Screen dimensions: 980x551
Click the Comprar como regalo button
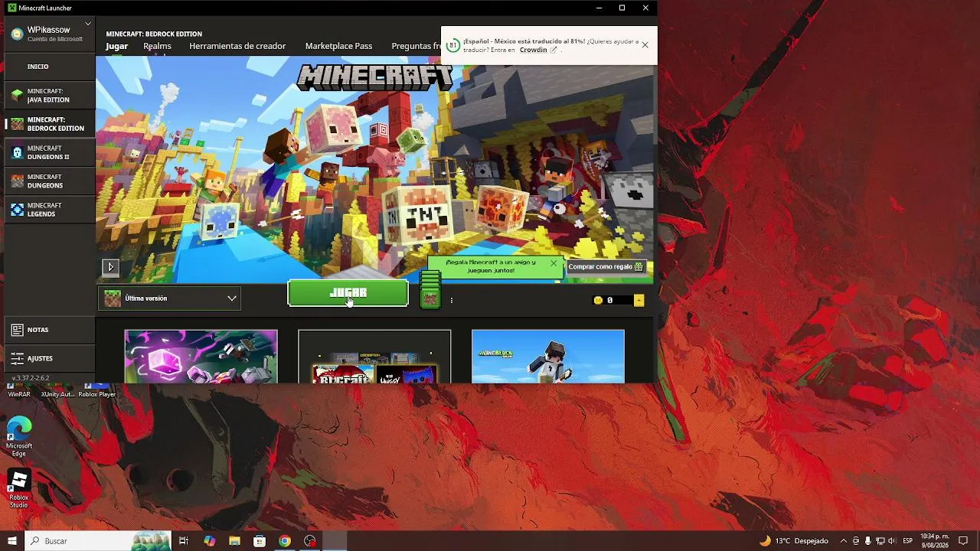pos(606,267)
